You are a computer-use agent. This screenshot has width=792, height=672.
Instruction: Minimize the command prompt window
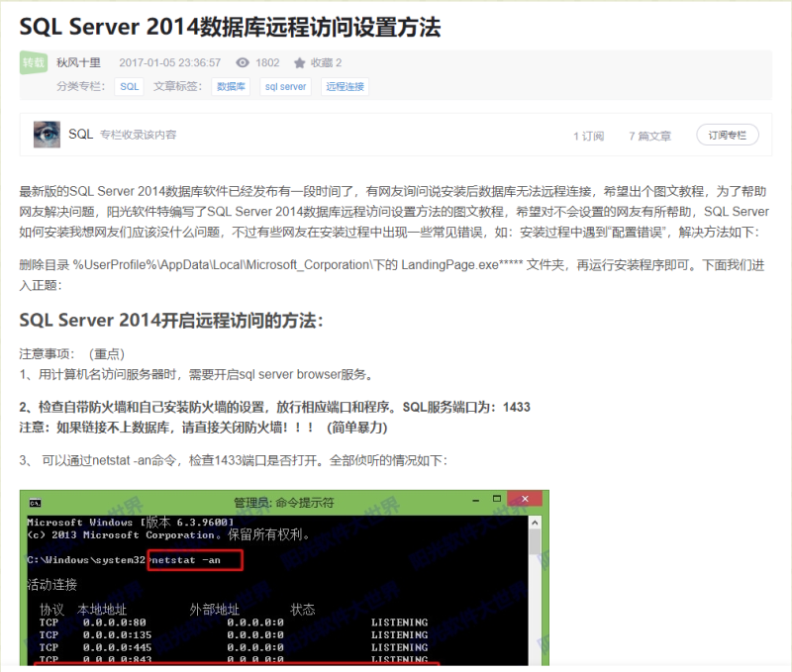point(476,500)
